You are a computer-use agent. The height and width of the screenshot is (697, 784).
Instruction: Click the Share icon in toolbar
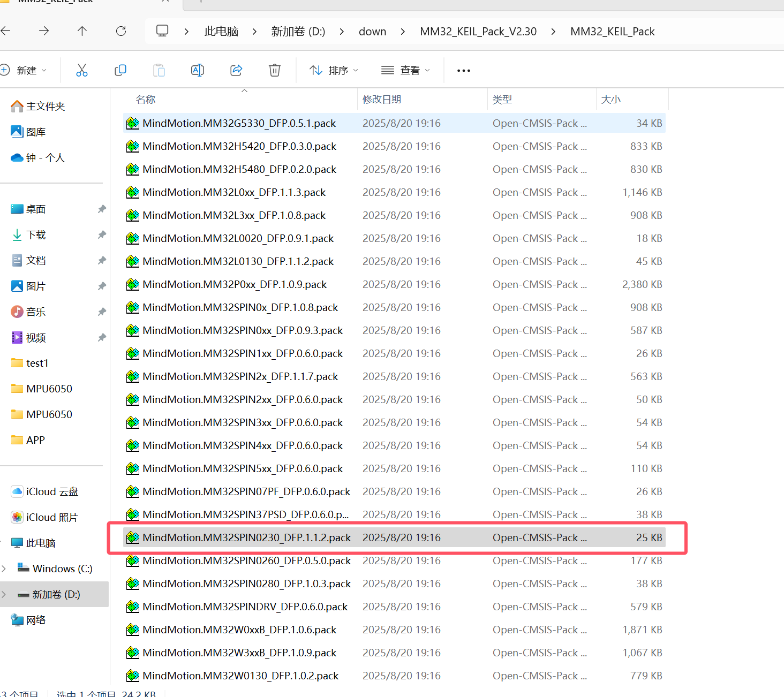click(236, 70)
